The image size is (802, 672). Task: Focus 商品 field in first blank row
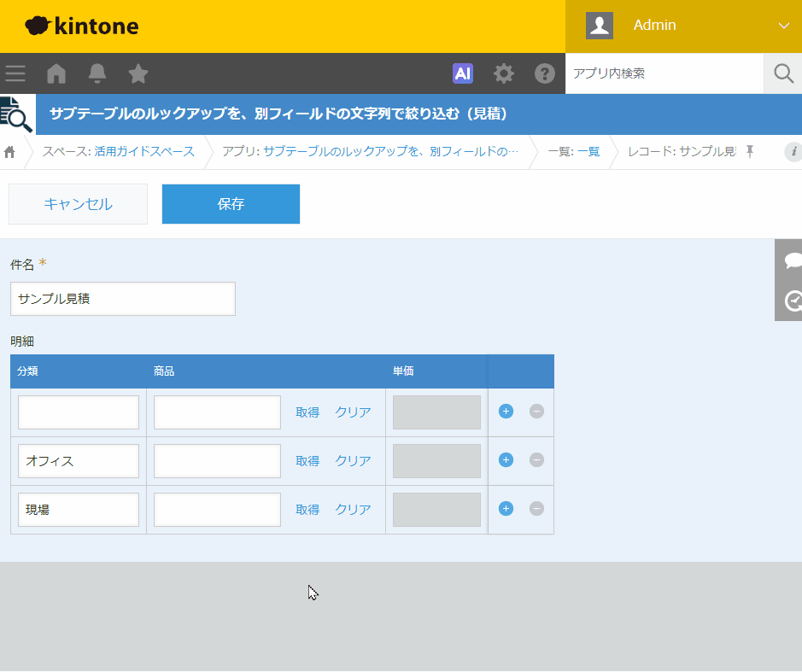pyautogui.click(x=218, y=412)
